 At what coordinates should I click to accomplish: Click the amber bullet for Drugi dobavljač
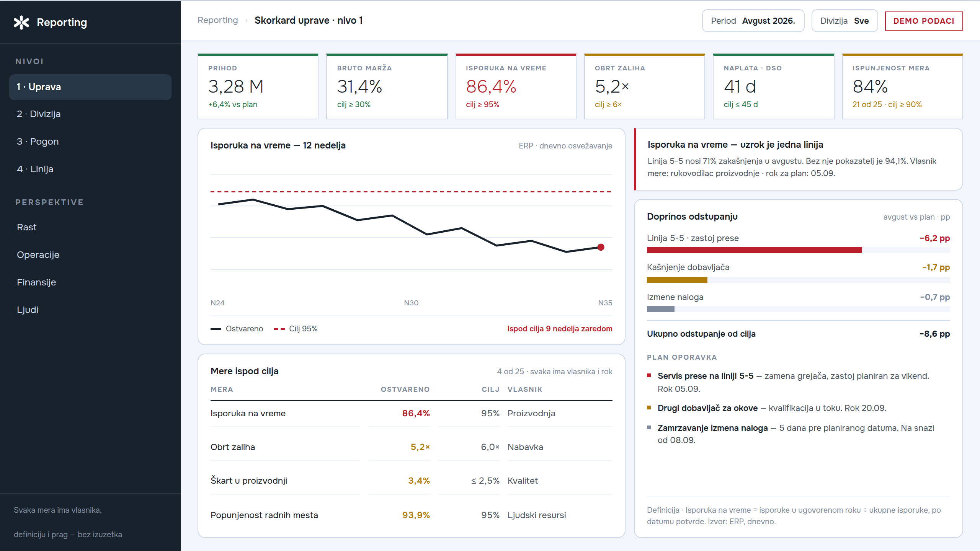pyautogui.click(x=649, y=408)
